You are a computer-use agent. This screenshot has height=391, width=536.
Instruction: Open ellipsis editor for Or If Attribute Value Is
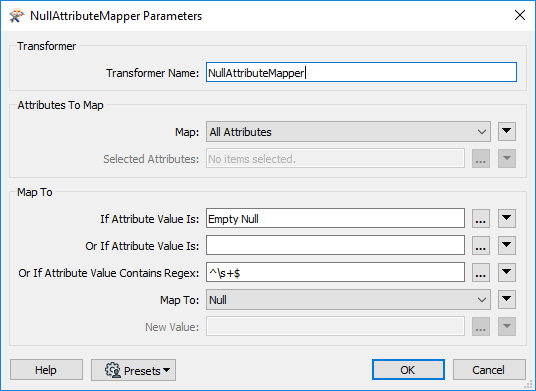(481, 245)
